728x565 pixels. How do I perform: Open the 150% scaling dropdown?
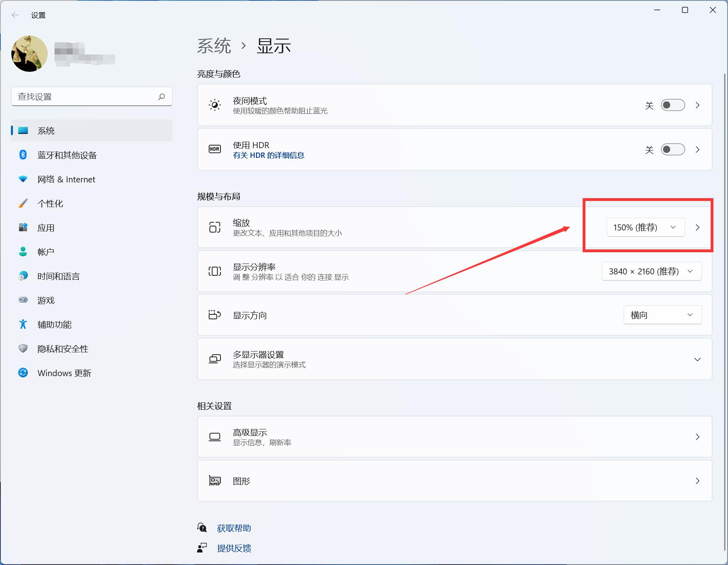coord(645,227)
